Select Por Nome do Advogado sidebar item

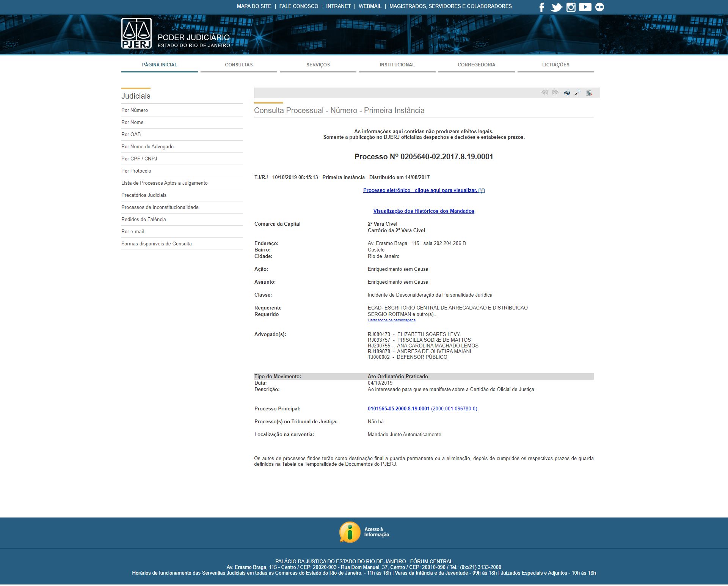pos(147,147)
